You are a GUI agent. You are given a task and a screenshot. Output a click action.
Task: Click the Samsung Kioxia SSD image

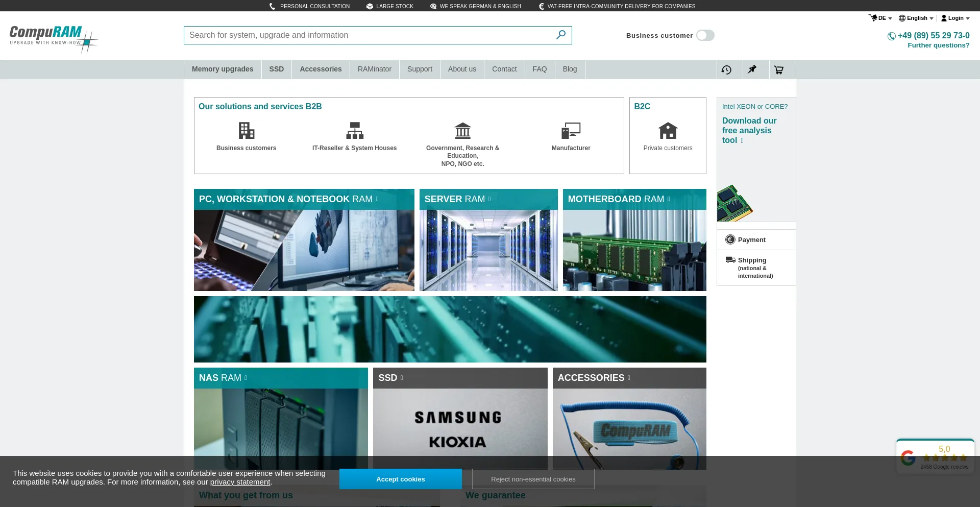point(460,429)
